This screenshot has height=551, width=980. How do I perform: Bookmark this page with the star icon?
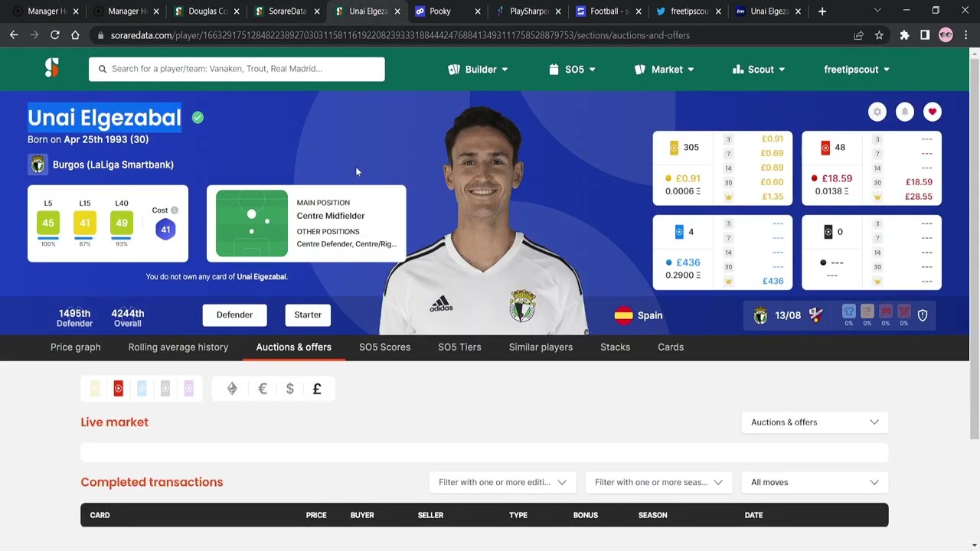tap(879, 35)
